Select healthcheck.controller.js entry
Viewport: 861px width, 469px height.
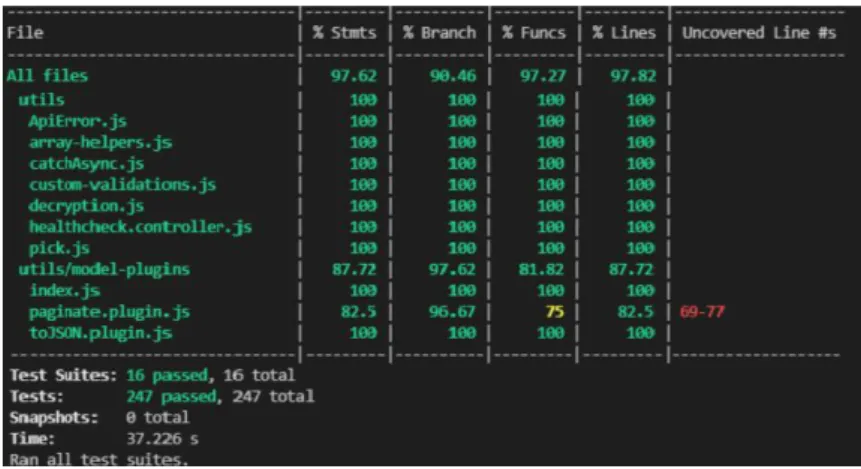[x=141, y=227]
